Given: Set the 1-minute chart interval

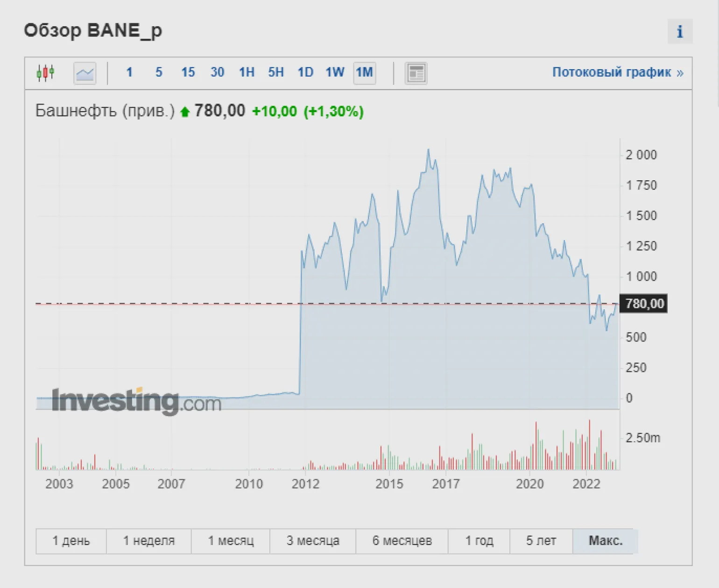Looking at the screenshot, I should [129, 72].
